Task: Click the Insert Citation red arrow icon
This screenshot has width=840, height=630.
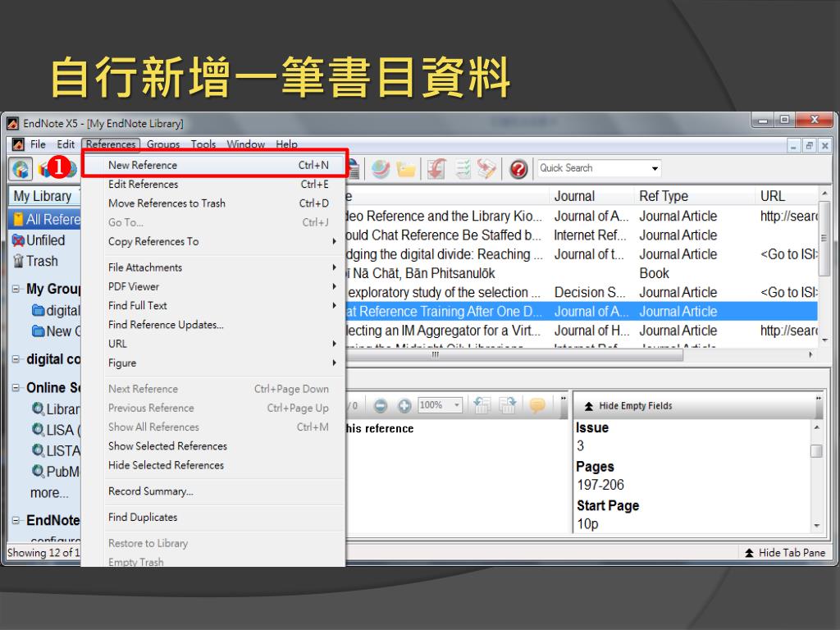Action: pyautogui.click(x=436, y=169)
